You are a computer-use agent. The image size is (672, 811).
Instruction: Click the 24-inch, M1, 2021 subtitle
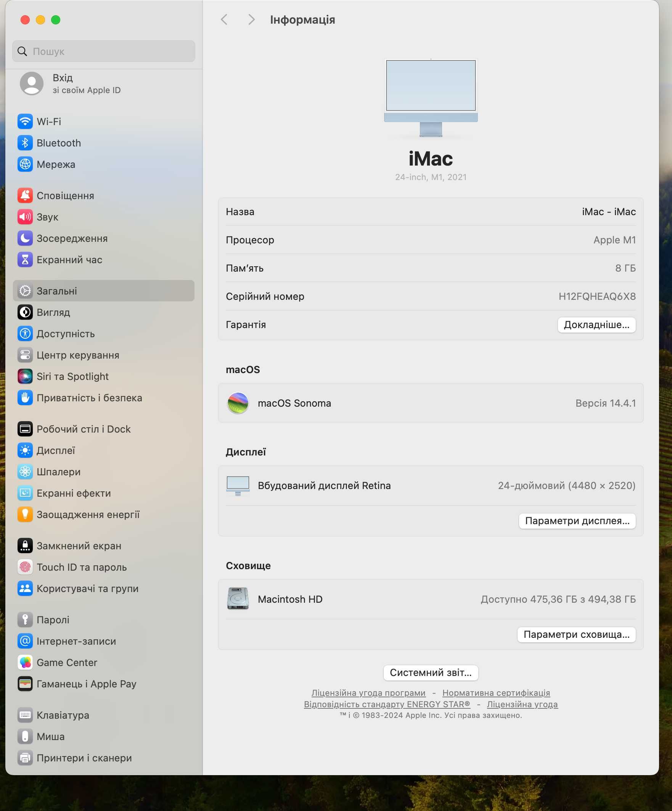[x=431, y=177]
